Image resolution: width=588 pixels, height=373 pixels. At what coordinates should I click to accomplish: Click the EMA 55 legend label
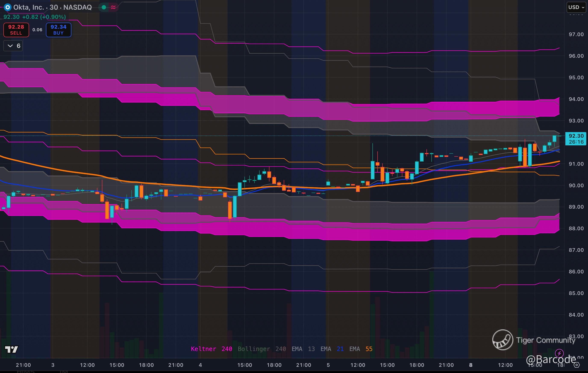pos(361,349)
